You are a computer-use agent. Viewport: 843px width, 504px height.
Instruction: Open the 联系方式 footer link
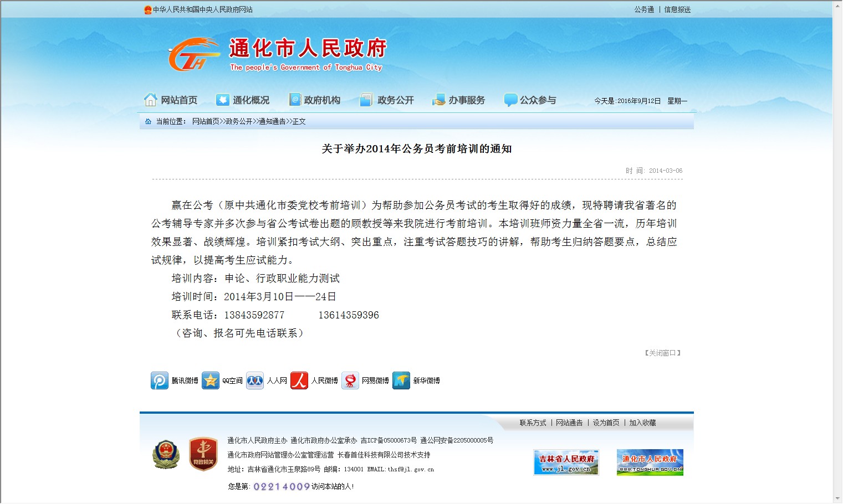(533, 423)
